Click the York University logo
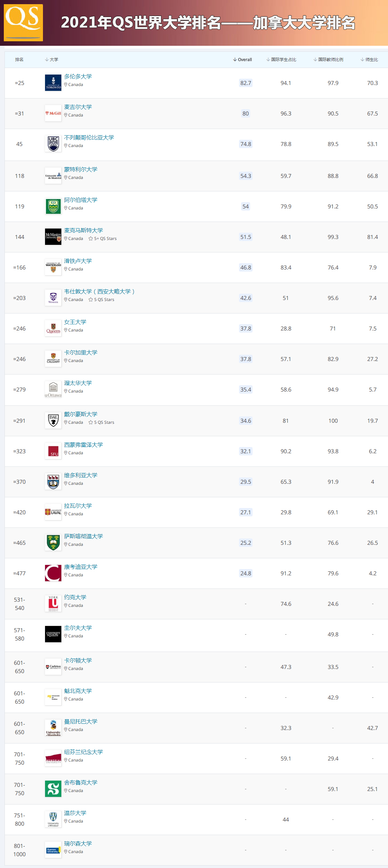Image resolution: width=388 pixels, height=868 pixels. [x=53, y=604]
